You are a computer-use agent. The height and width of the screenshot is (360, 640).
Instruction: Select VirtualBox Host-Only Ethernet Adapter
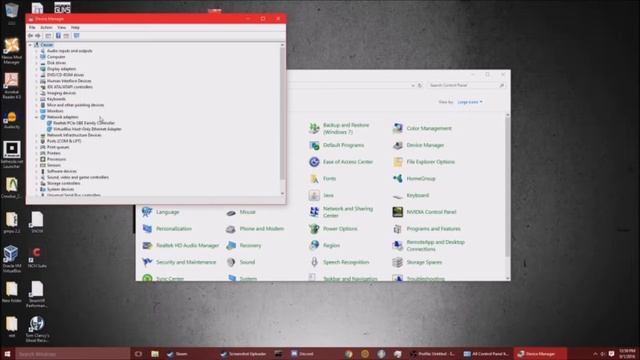pos(87,129)
